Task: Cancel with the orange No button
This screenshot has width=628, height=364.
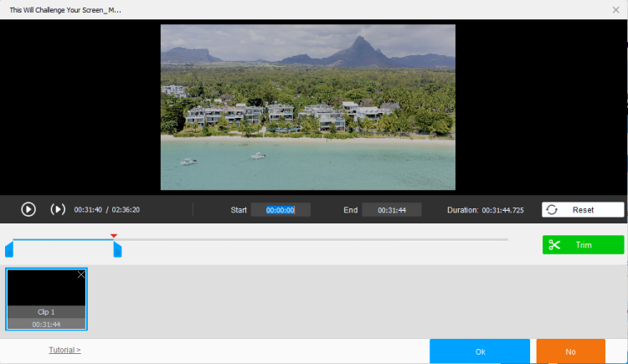Action: (x=570, y=351)
